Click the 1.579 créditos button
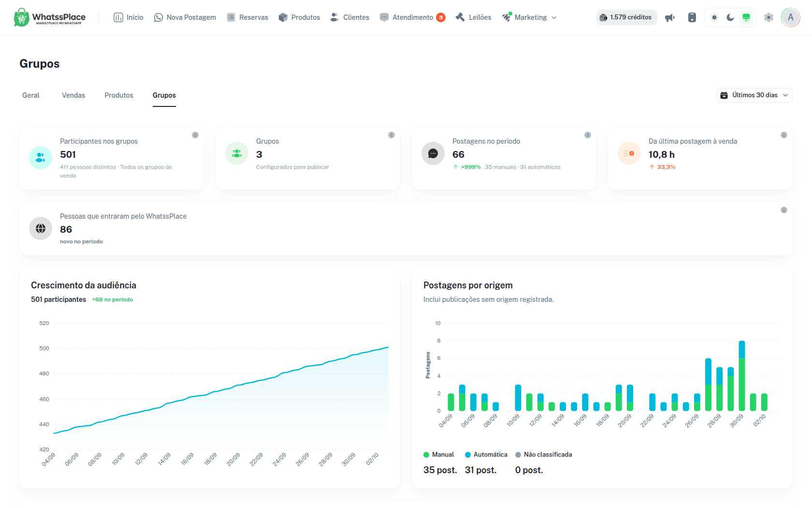 tap(626, 17)
